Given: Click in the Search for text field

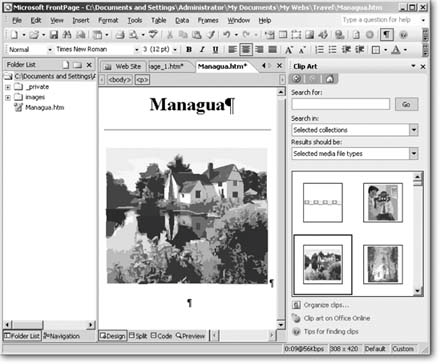Looking at the screenshot, I should pos(341,104).
